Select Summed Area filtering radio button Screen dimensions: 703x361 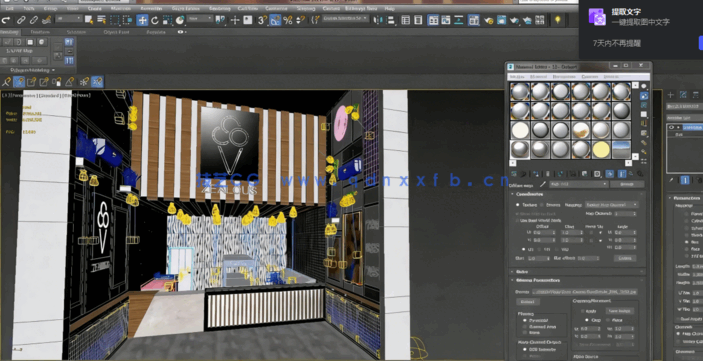[525, 327]
